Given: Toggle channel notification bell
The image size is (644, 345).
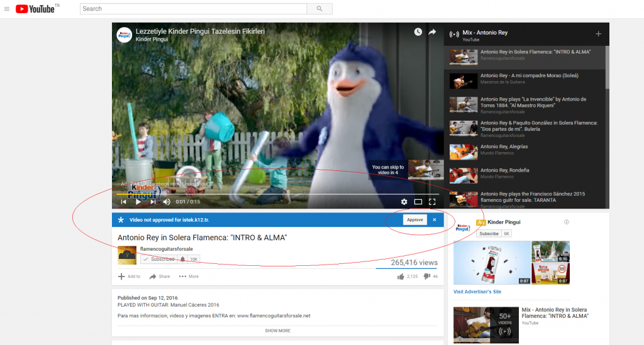Looking at the screenshot, I should pos(183,260).
